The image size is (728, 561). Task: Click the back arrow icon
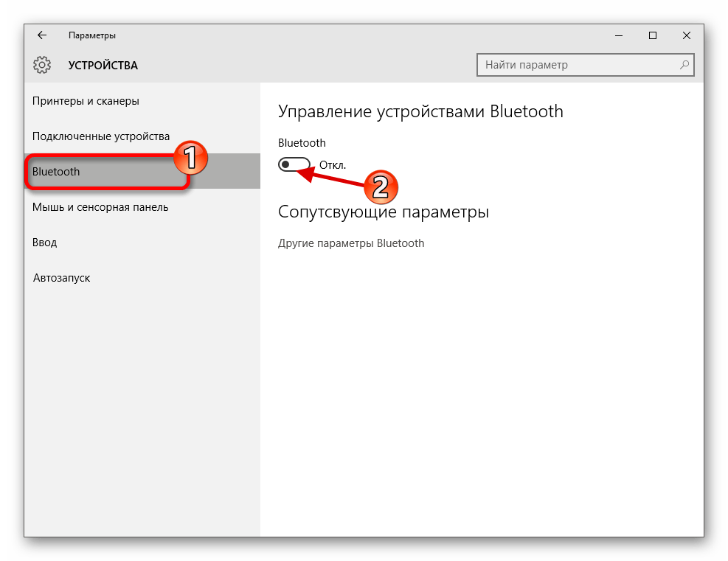point(42,35)
